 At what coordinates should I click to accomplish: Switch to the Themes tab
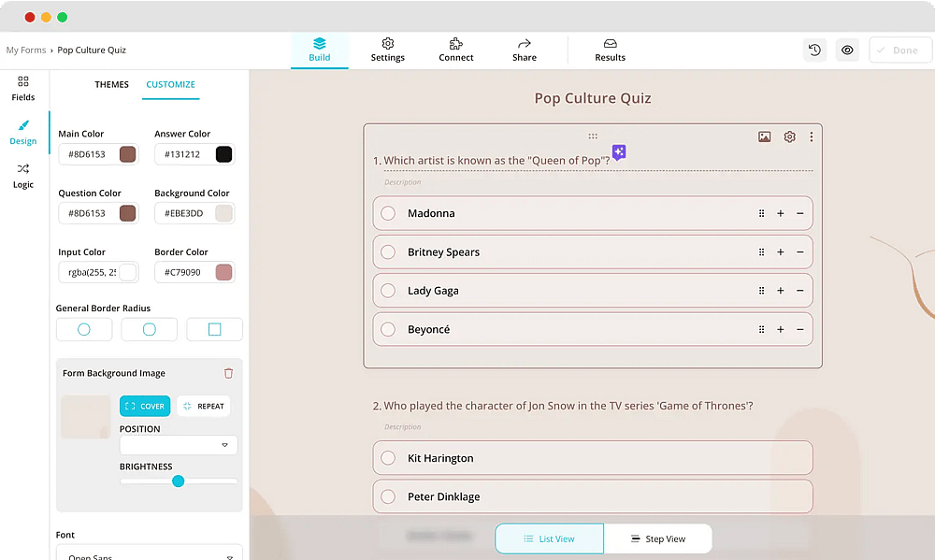click(111, 85)
